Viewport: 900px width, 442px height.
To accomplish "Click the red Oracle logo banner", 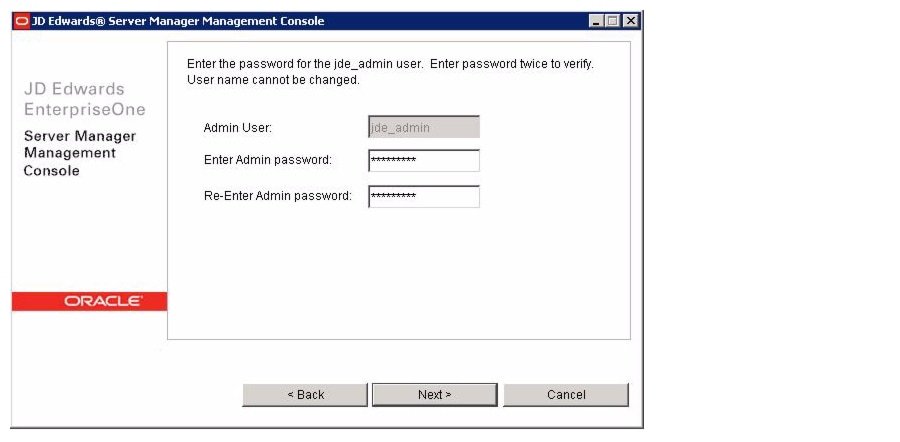I will 89,301.
